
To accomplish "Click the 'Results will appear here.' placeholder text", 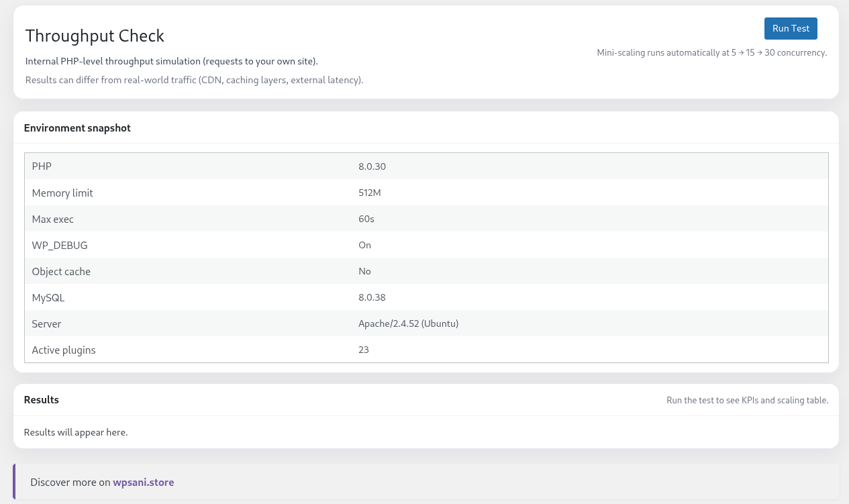I will point(76,432).
